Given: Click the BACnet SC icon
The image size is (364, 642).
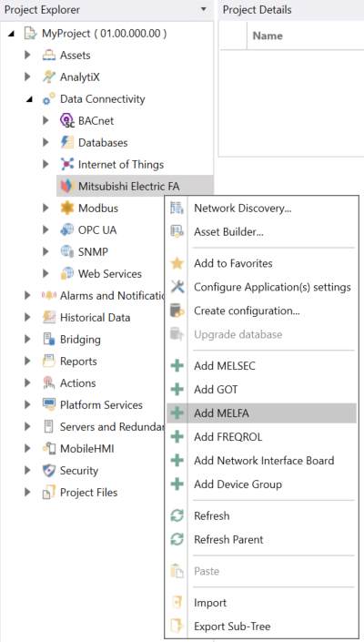Looking at the screenshot, I should point(67,121).
